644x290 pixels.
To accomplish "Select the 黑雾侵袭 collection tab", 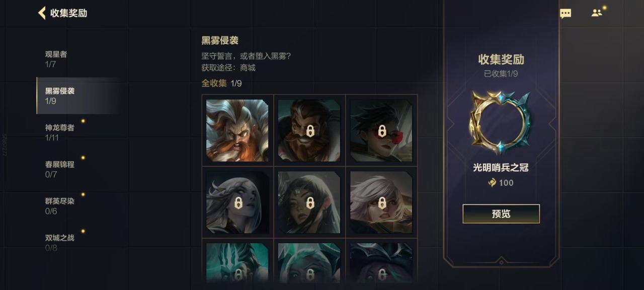I will [x=78, y=96].
